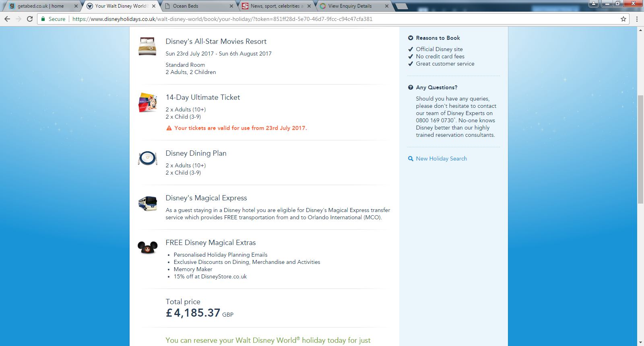Close the getabed.co.uk tab
644x346 pixels.
click(76, 6)
